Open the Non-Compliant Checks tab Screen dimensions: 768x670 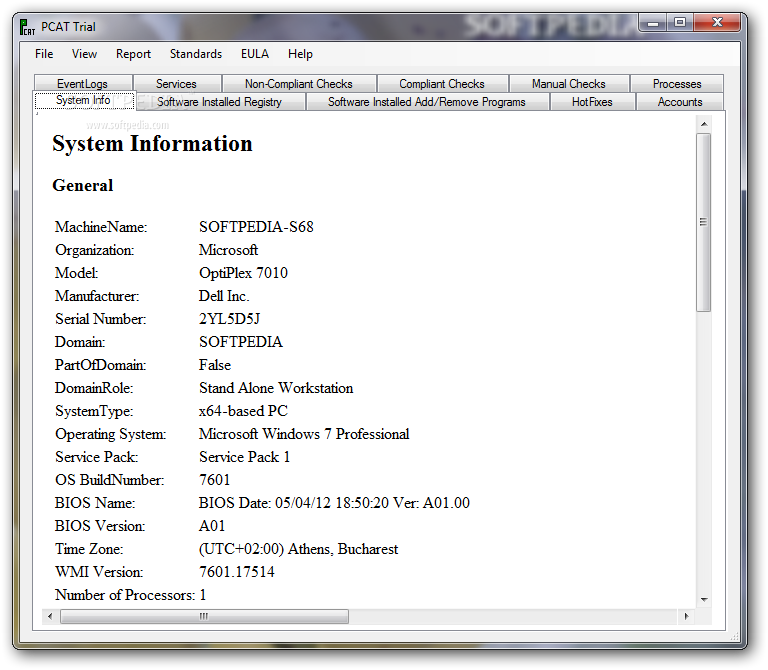coord(299,84)
